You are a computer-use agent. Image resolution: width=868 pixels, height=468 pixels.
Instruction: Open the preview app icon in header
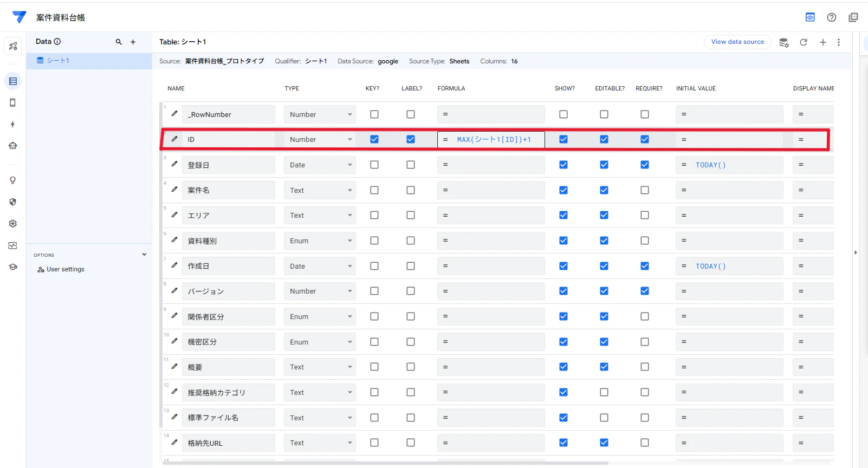(x=810, y=17)
